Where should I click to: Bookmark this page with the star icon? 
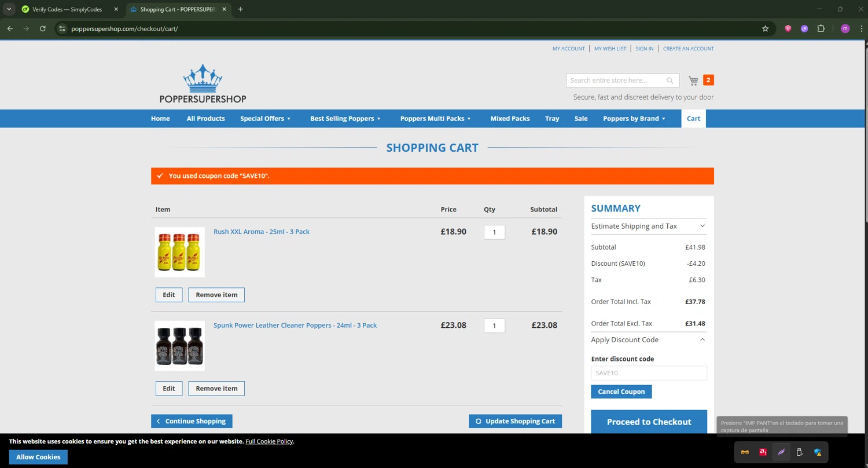(x=765, y=28)
